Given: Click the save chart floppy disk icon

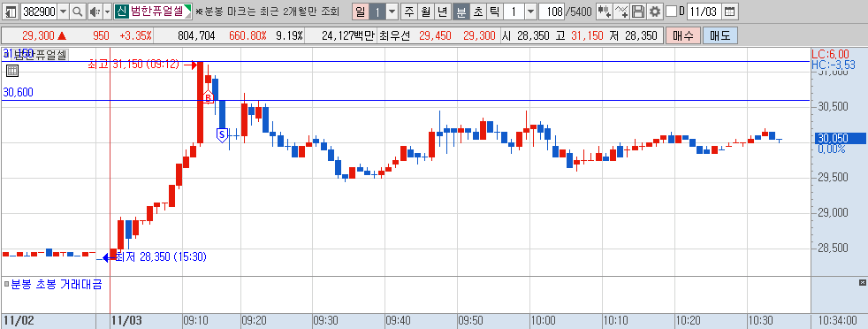Looking at the screenshot, I should [x=639, y=11].
